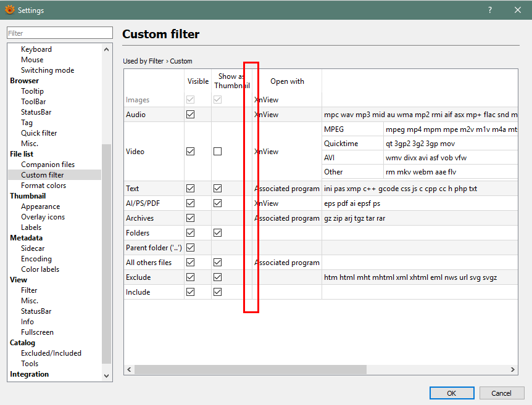Toggle Visible checkbox for Archives row

191,218
